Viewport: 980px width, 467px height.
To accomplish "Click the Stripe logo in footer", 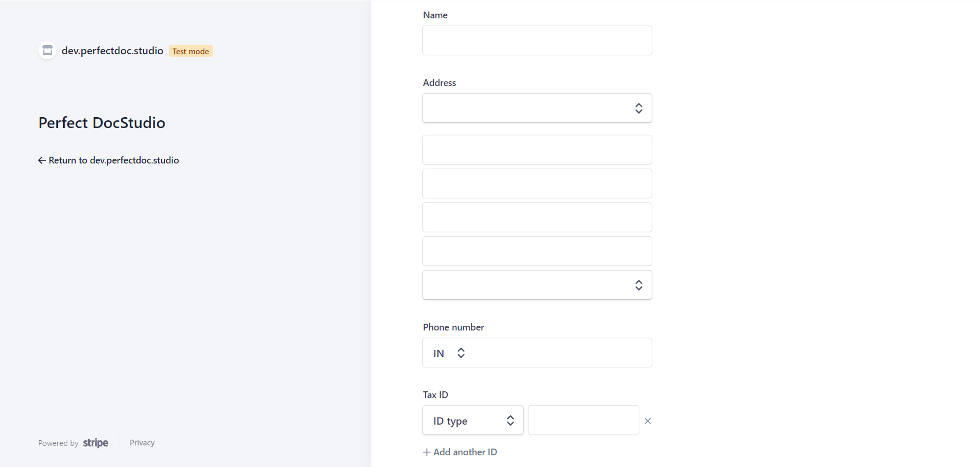I will (96, 443).
